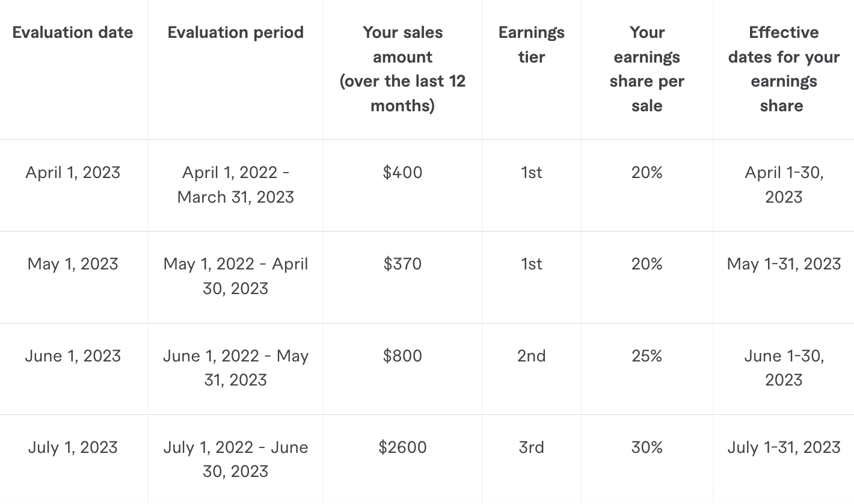This screenshot has width=854, height=504.
Task: Select the May 1, 2023 evaluation date cell
Action: [73, 264]
